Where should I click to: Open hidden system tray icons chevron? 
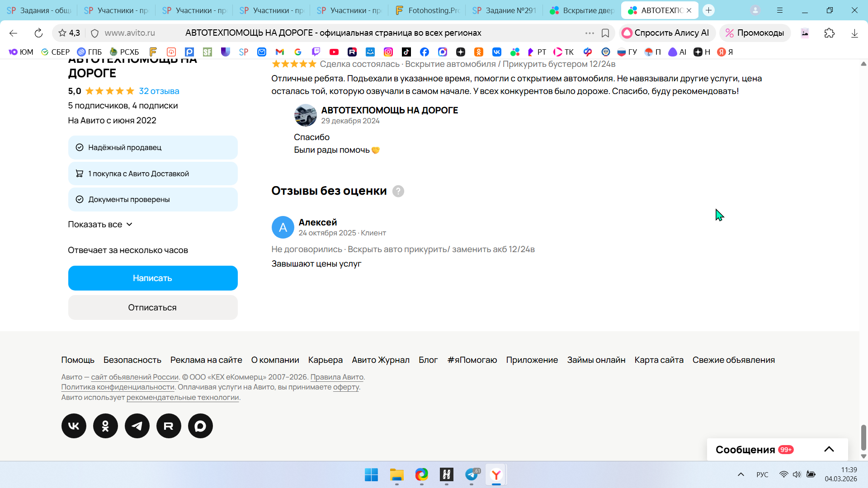pyautogui.click(x=741, y=474)
